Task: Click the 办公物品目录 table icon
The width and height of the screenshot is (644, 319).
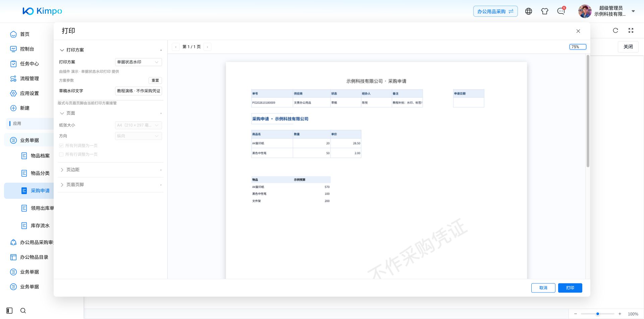Action: pyautogui.click(x=13, y=257)
